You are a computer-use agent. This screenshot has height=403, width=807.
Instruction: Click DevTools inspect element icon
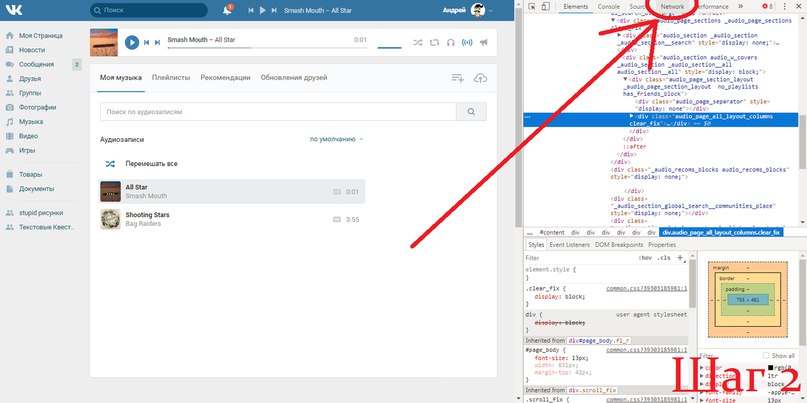coord(533,6)
